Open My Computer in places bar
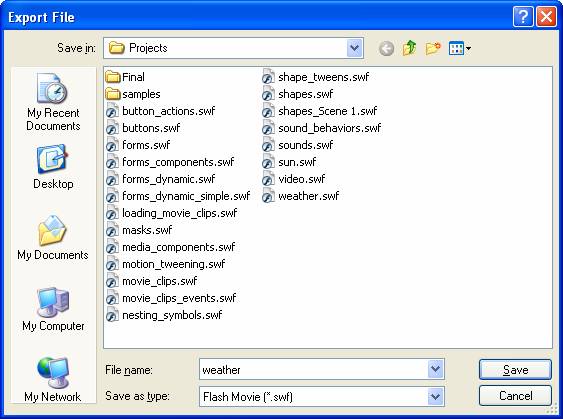Viewport: 563px width, 419px height. 53,309
